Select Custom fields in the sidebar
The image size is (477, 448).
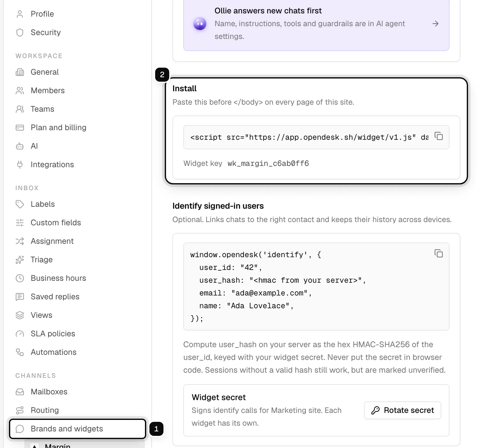pyautogui.click(x=77, y=223)
